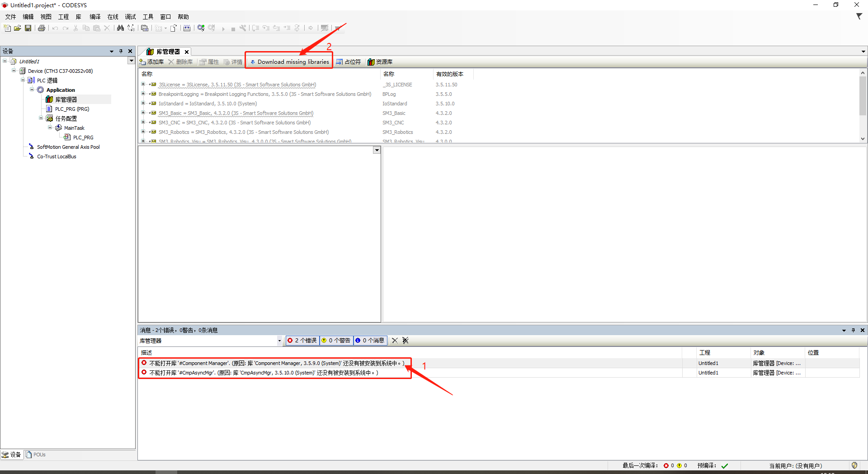
Task: Click the clear all messages icon
Action: pyautogui.click(x=406, y=341)
